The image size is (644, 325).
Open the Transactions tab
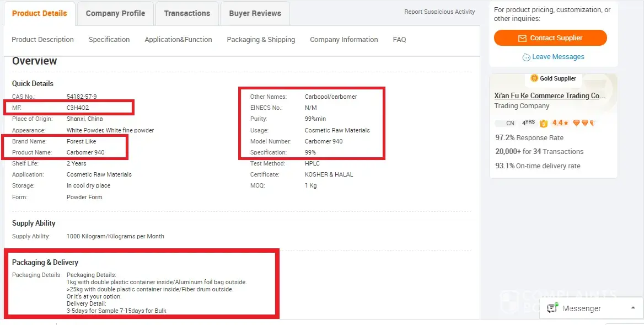187,13
